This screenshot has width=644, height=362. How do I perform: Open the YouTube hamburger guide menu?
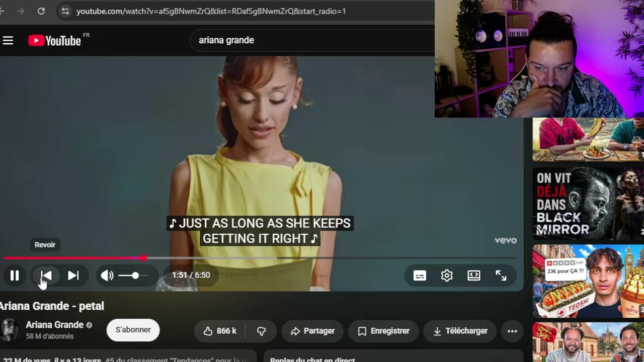tap(8, 40)
